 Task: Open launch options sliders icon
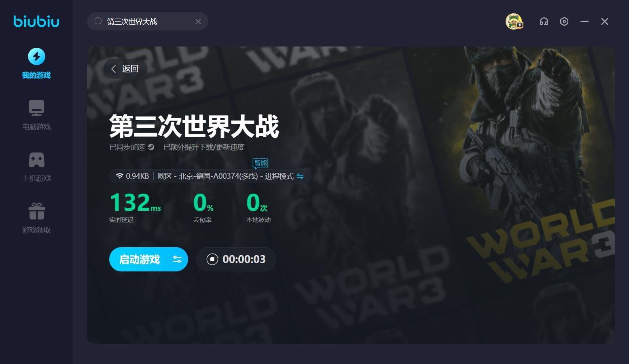coord(177,259)
